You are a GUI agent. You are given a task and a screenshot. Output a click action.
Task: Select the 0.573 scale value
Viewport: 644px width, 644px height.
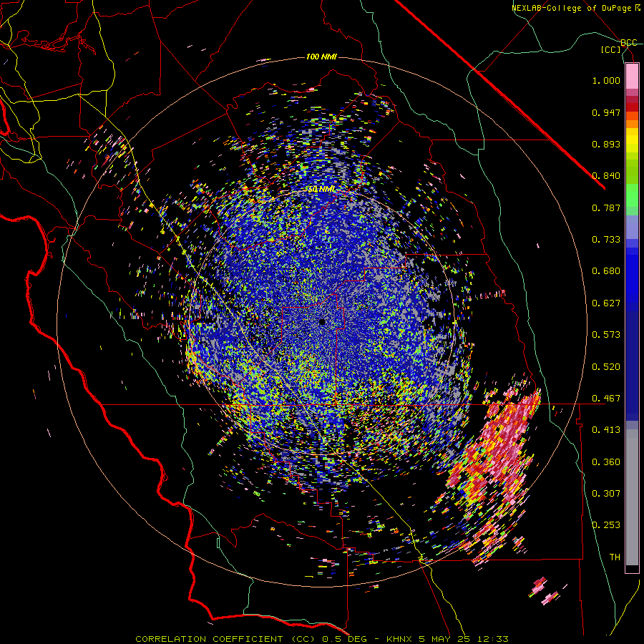click(x=606, y=335)
